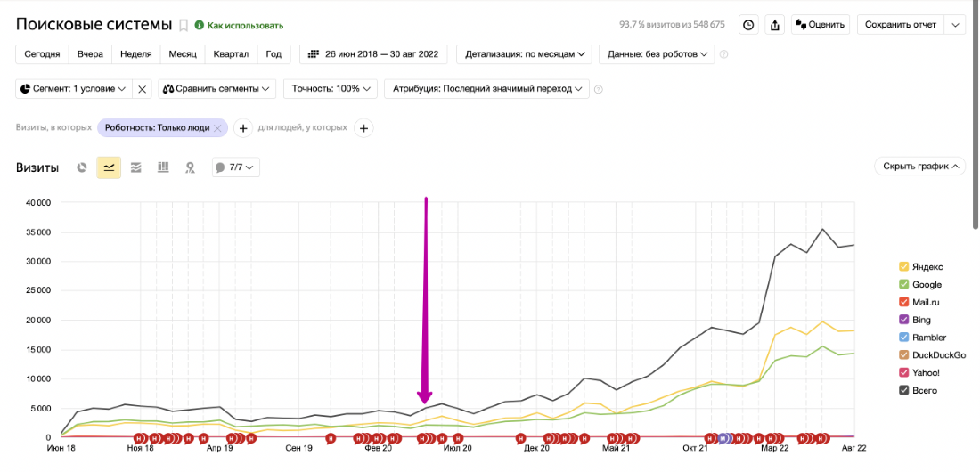Open the map chart view

pos(190,167)
